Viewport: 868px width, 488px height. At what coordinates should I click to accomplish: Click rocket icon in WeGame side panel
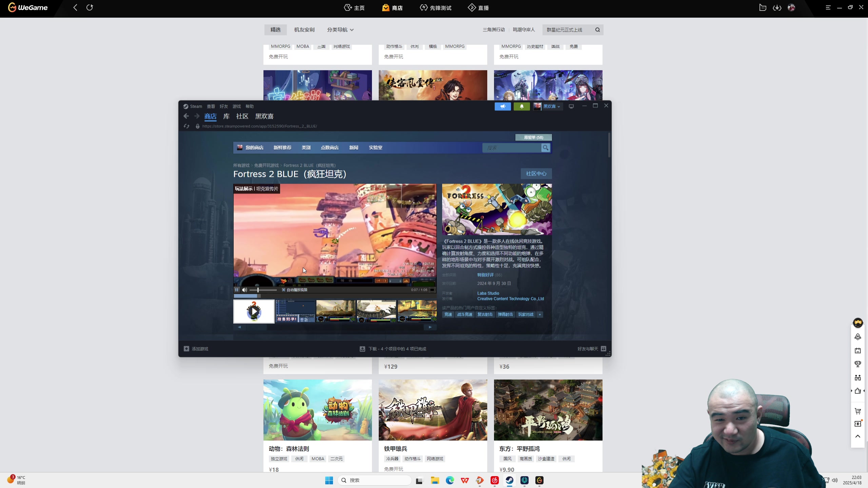[858, 337]
